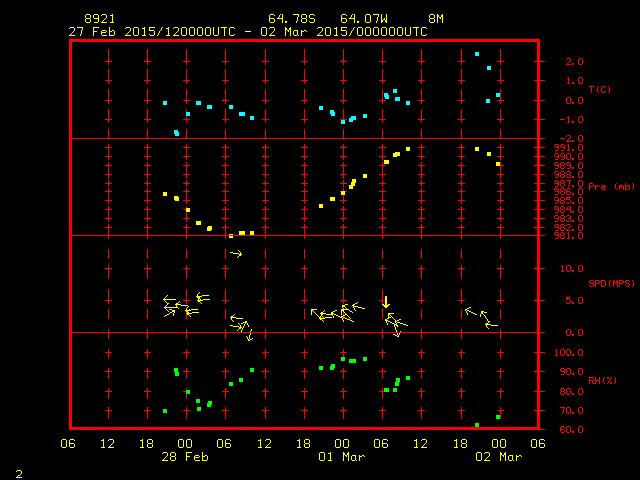Click the downward-pointing yellow wind arrow

(386, 302)
